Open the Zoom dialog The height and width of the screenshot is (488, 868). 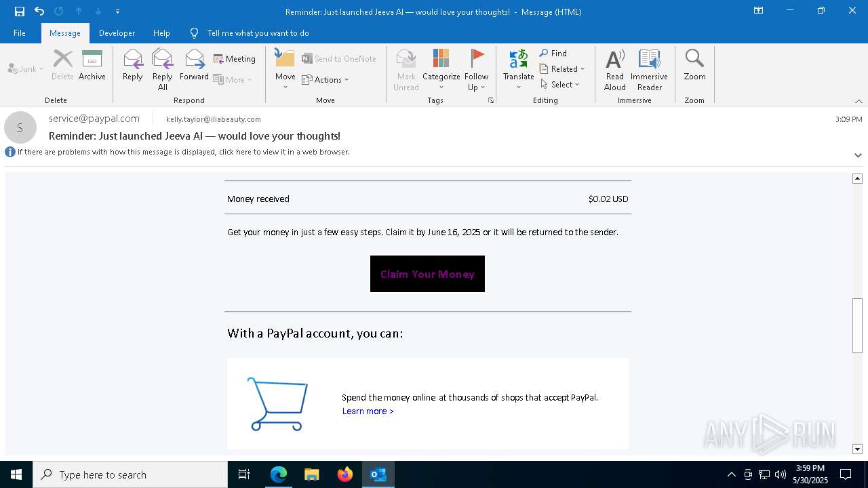coord(694,65)
